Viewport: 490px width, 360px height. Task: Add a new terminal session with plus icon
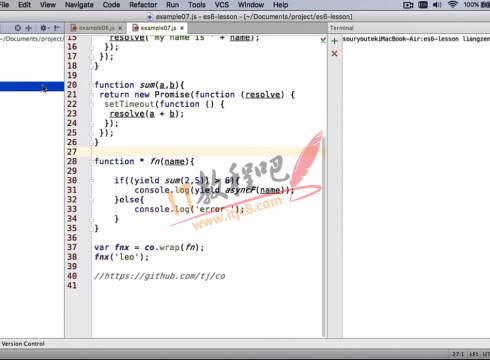click(x=334, y=41)
